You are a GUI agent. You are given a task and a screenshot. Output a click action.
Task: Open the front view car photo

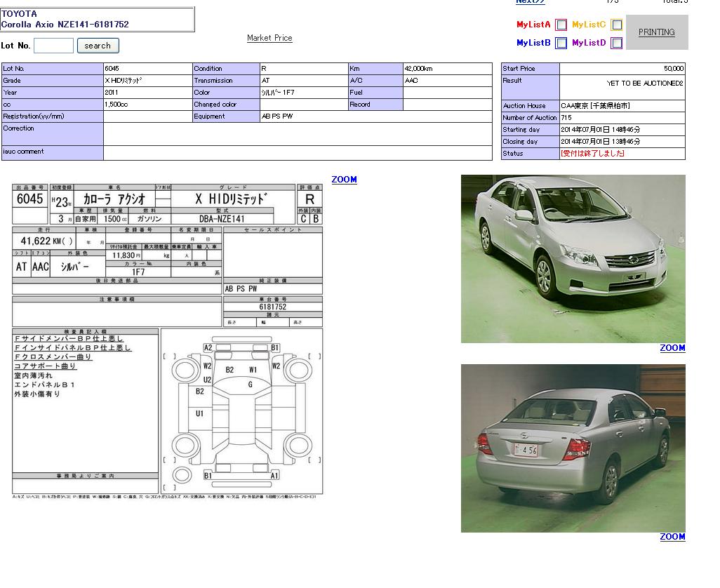(x=573, y=258)
